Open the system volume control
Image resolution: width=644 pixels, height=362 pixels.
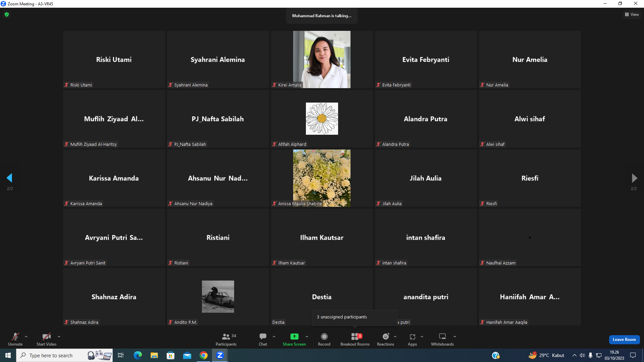582,355
